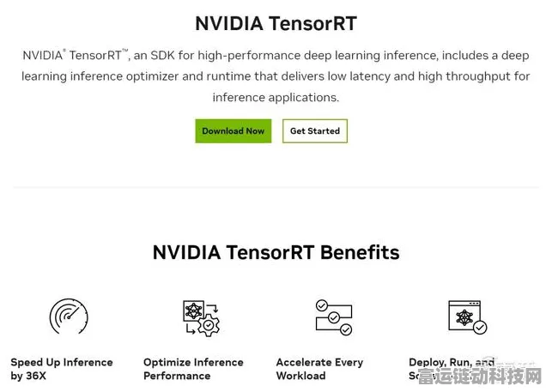Open Optimize Inference Performance heading
Viewport: 546px width, 392px height.
[193, 369]
